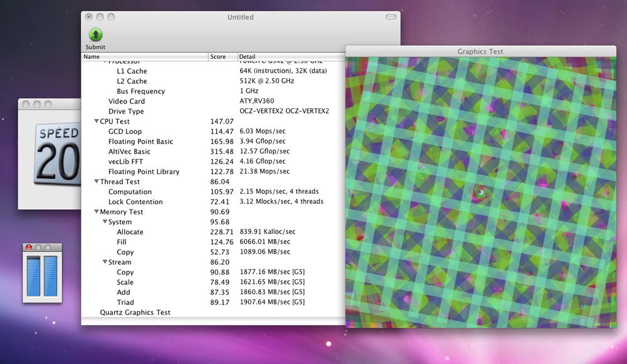Select the vecLib FFT row
The image size is (627, 364).
213,162
